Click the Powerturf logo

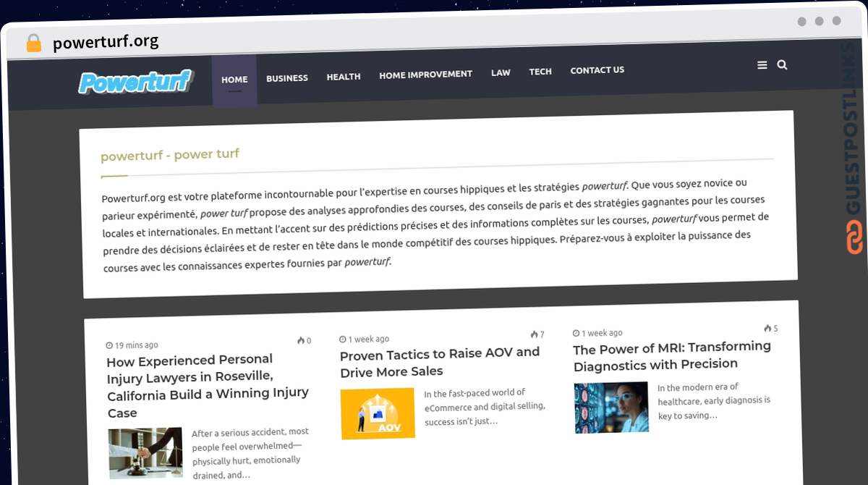[136, 82]
